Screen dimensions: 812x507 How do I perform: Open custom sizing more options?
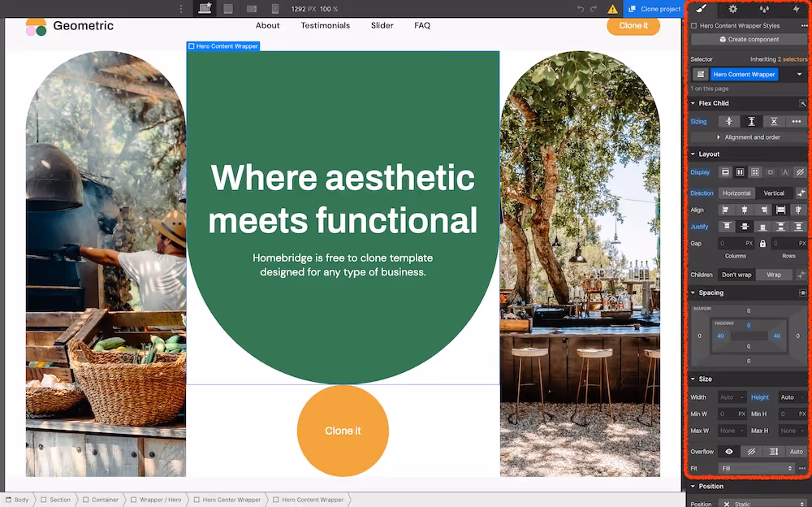(x=797, y=121)
